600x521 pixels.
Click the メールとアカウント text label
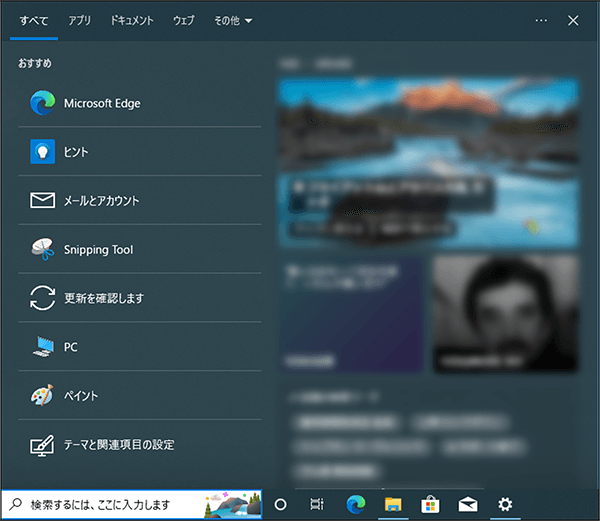tap(101, 200)
